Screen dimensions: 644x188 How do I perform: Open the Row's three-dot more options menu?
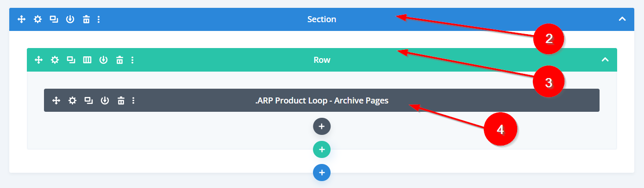pyautogui.click(x=132, y=60)
